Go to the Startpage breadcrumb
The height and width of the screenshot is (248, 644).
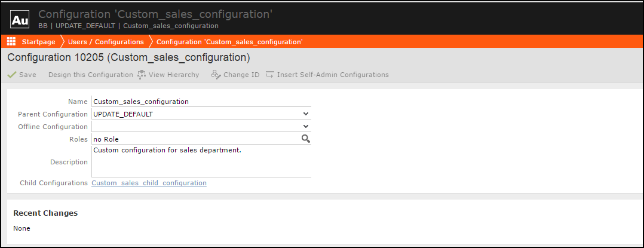click(38, 42)
